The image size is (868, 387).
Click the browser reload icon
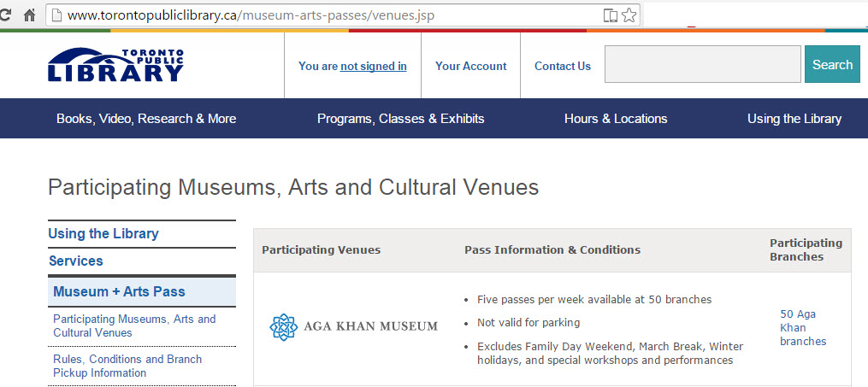point(5,15)
